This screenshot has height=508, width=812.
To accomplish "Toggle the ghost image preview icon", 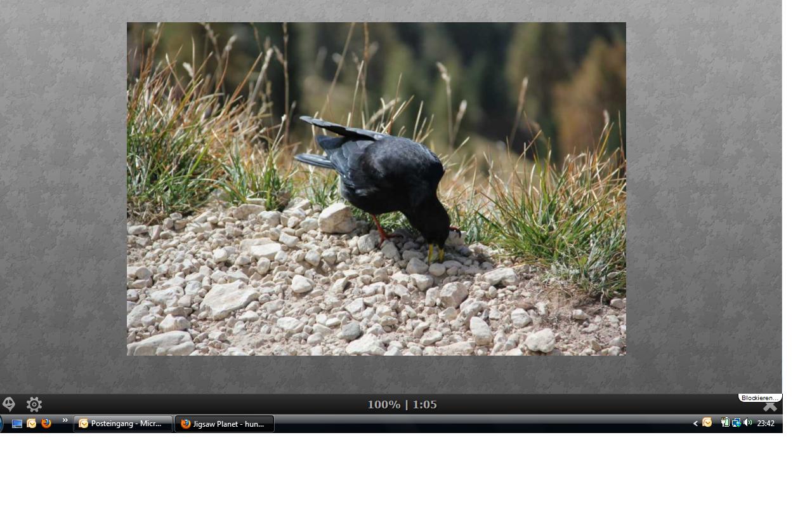I will [9, 404].
